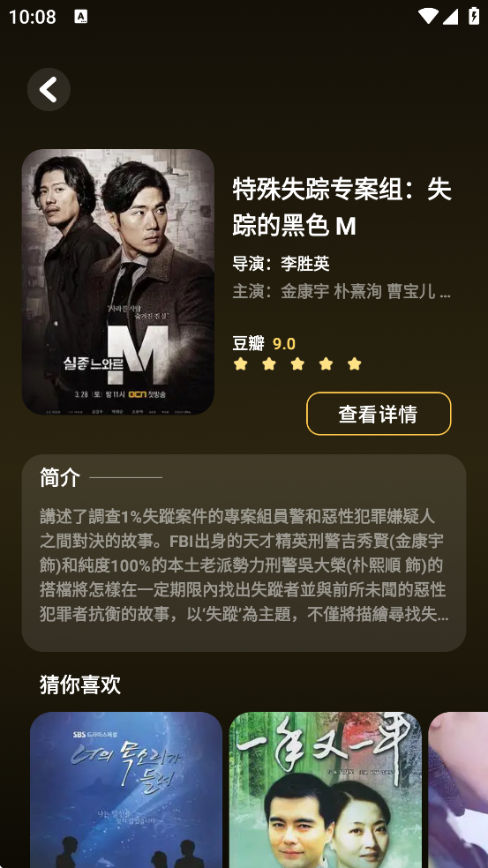Click the fifth rating star

point(355,363)
